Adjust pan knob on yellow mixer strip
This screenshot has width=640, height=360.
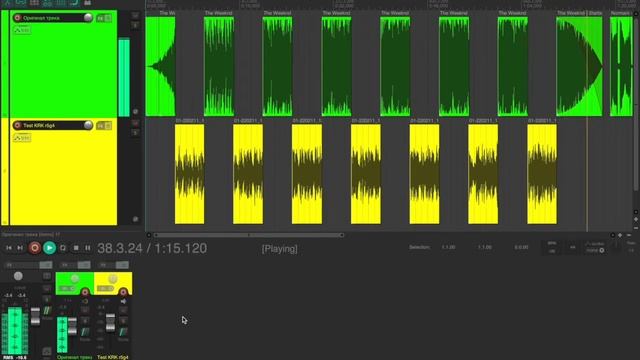113,279
